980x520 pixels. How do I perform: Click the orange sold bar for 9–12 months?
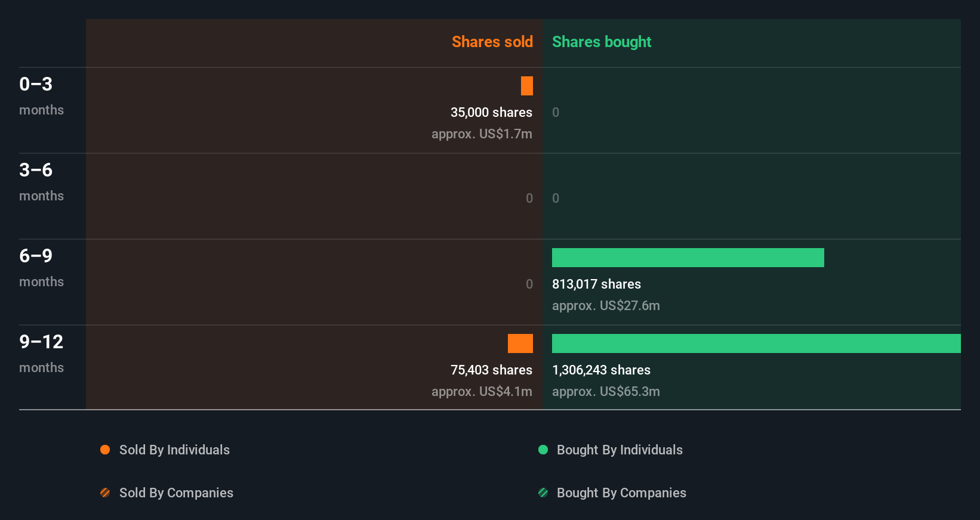tap(520, 343)
